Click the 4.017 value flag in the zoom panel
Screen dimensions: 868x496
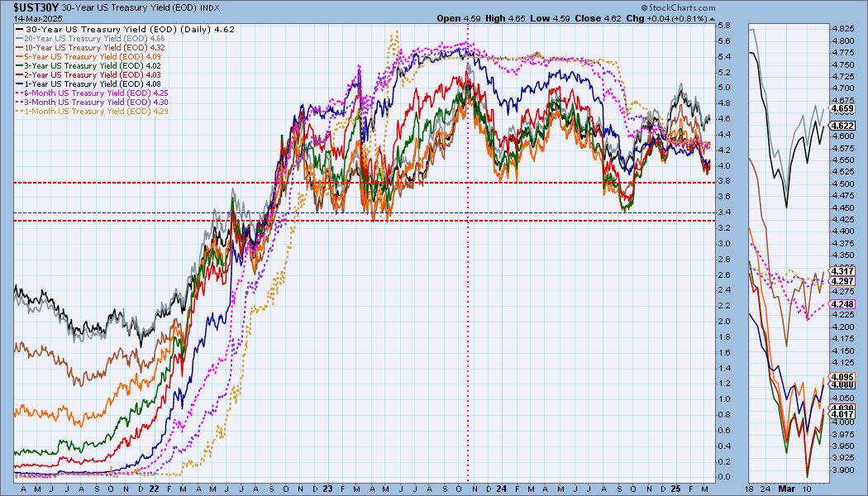[x=842, y=414]
